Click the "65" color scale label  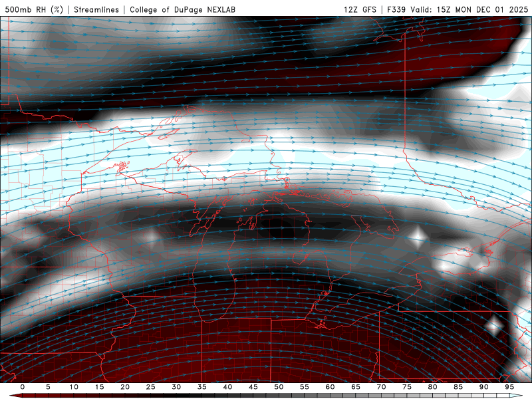(x=356, y=387)
